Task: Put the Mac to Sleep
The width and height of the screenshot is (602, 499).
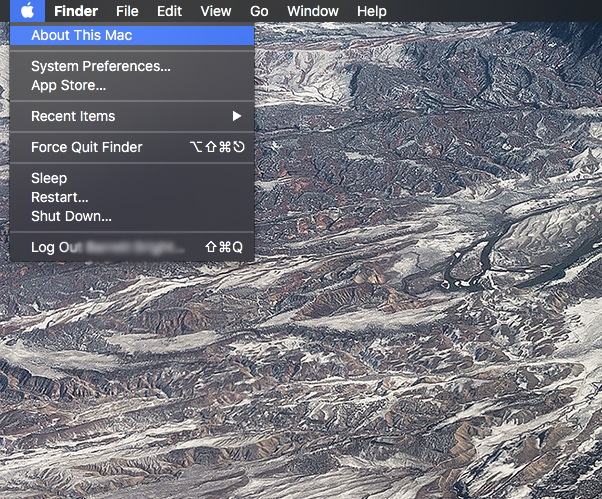Action: tap(49, 178)
